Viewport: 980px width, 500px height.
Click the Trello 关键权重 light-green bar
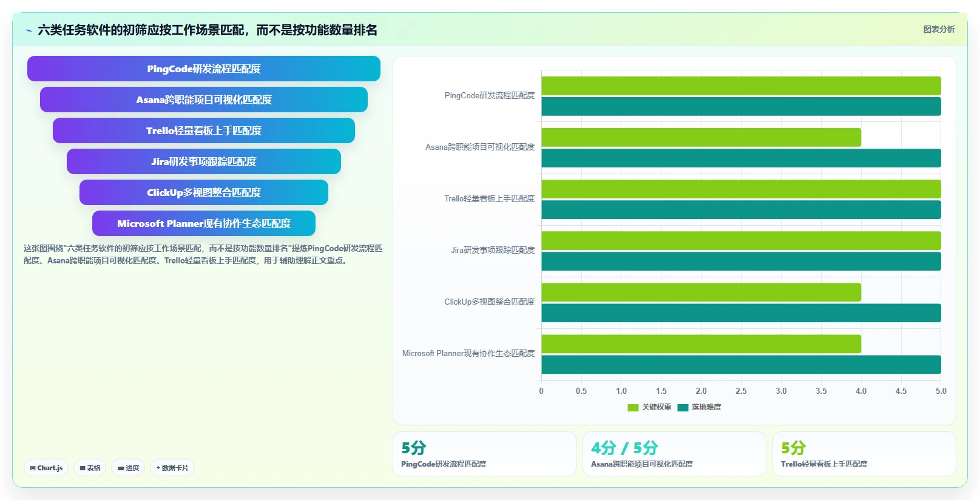pyautogui.click(x=741, y=189)
